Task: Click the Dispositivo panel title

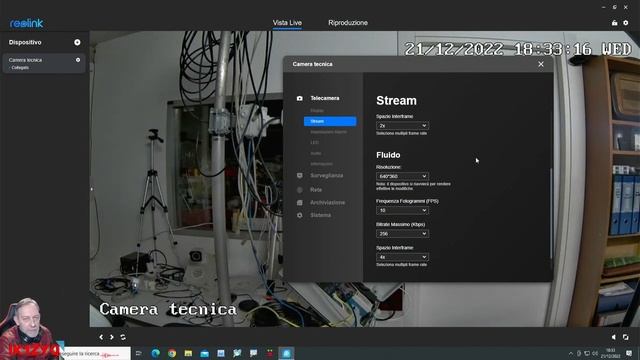Action: pos(25,42)
